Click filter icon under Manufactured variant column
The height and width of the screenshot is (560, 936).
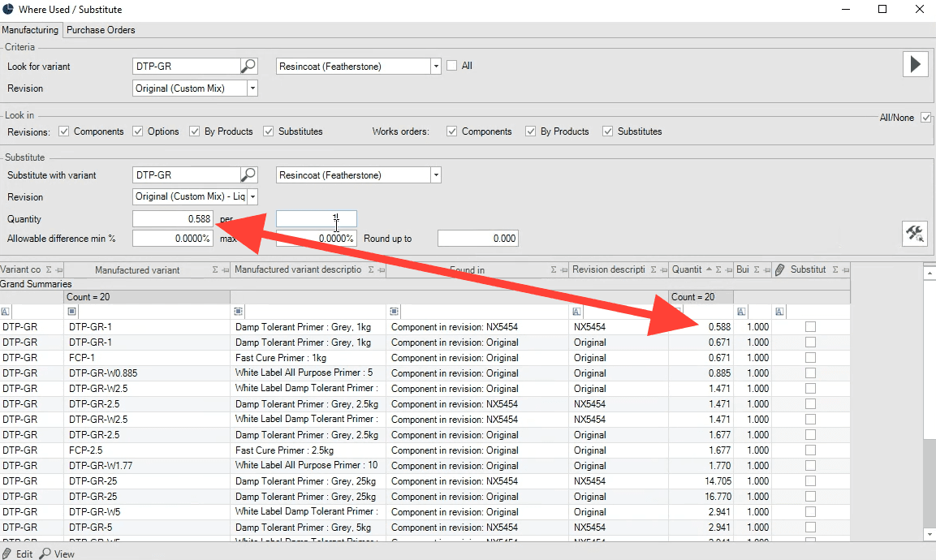point(71,312)
